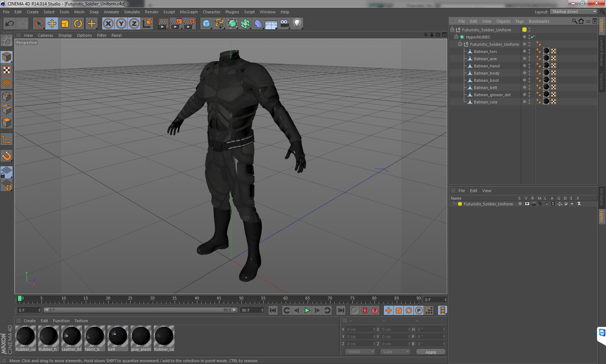Click yellow layer swatch of Futuristic_Soldier_Uniform
Image resolution: width=606 pixels, height=364 pixels.
pyautogui.click(x=460, y=204)
